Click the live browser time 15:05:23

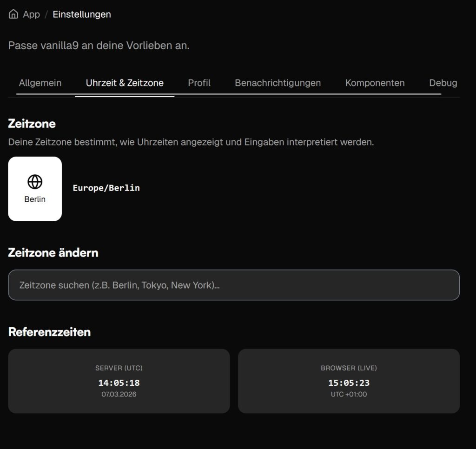point(349,383)
